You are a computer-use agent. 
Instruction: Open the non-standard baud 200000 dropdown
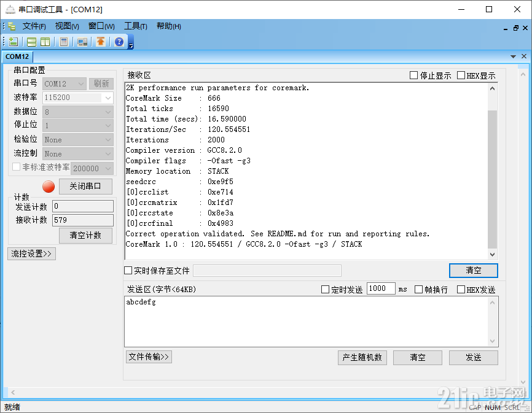pos(92,168)
